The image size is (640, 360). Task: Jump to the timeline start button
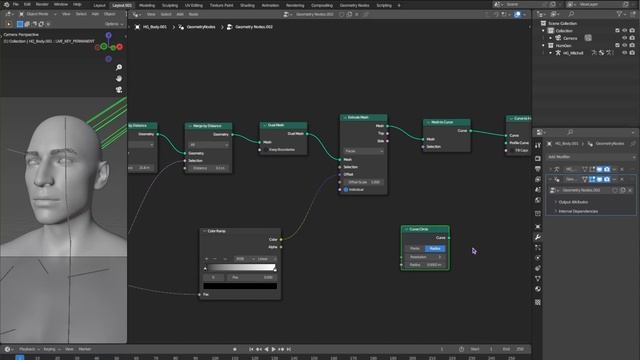pyautogui.click(x=251, y=349)
